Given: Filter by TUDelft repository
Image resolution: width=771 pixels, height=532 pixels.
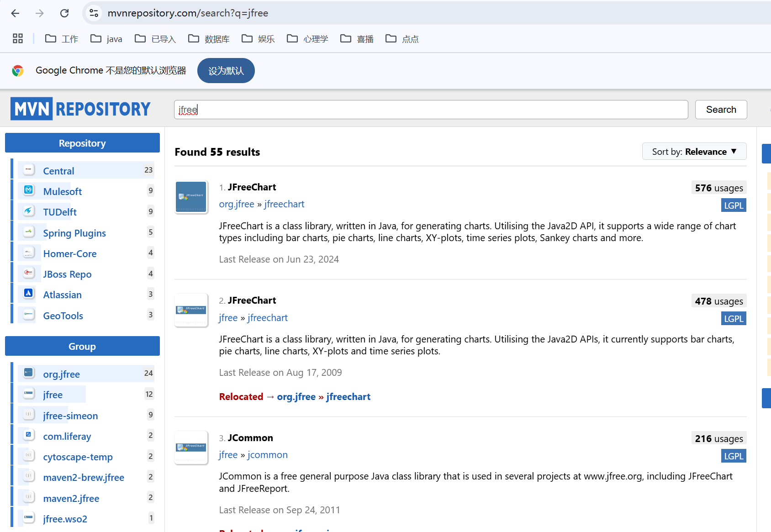Looking at the screenshot, I should click(x=60, y=212).
